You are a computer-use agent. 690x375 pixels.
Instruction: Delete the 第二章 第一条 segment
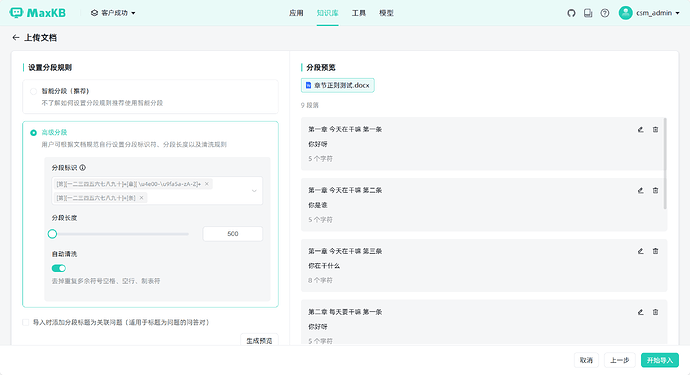click(655, 312)
